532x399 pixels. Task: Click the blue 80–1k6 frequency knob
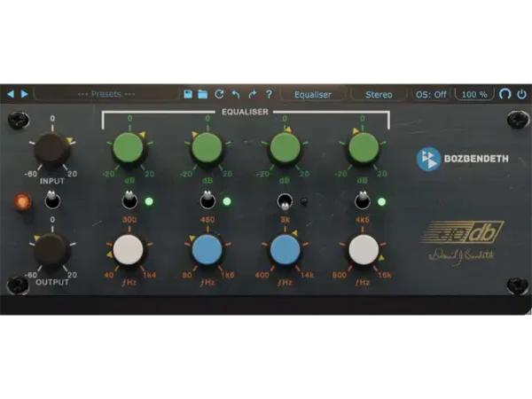click(207, 250)
